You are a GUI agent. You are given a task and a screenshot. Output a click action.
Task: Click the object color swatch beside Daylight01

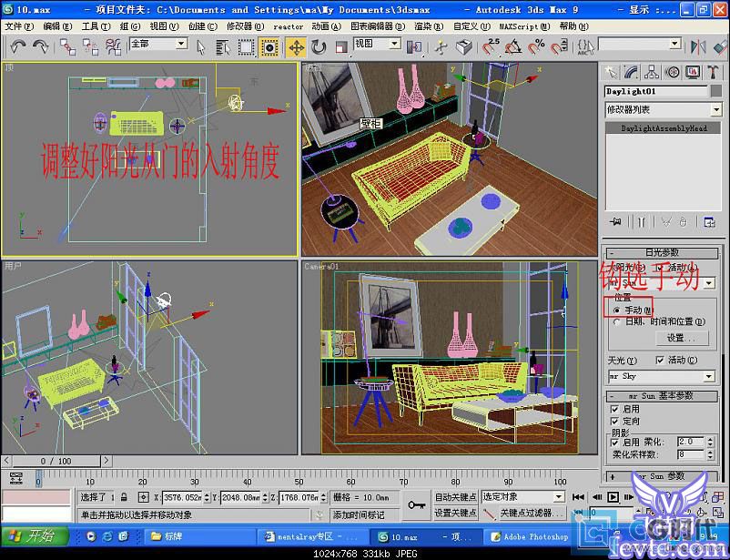pyautogui.click(x=716, y=91)
